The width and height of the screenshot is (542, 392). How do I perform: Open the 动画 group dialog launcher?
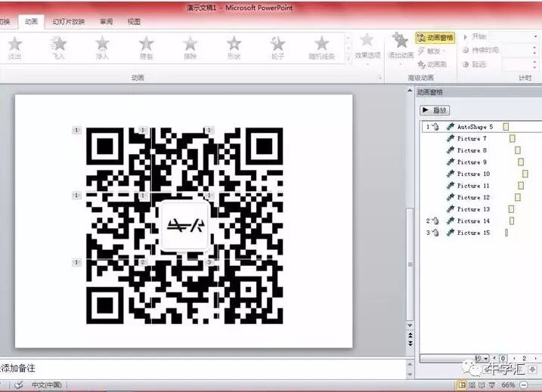379,78
